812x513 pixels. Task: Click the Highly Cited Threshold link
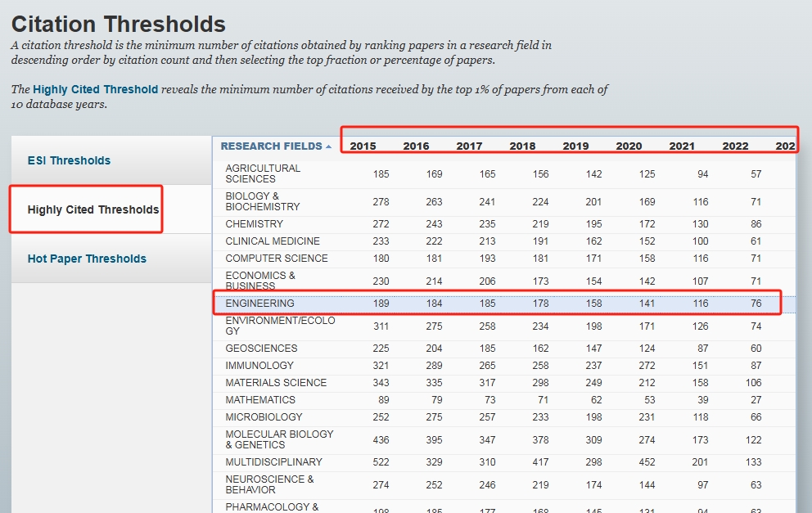[95, 89]
